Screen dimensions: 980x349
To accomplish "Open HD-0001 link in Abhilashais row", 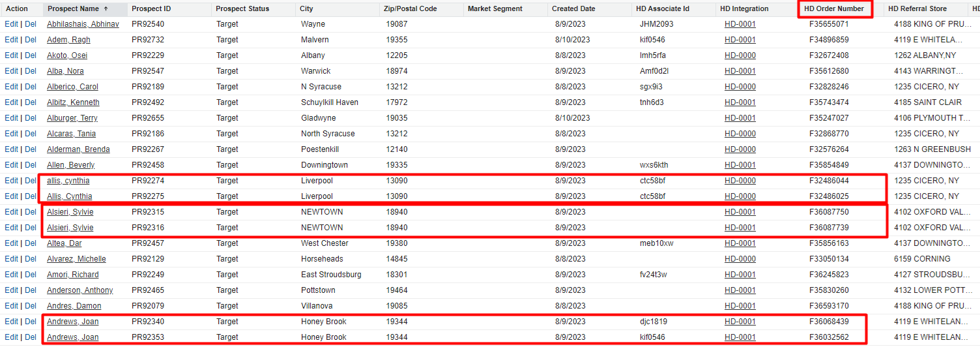I will point(740,24).
